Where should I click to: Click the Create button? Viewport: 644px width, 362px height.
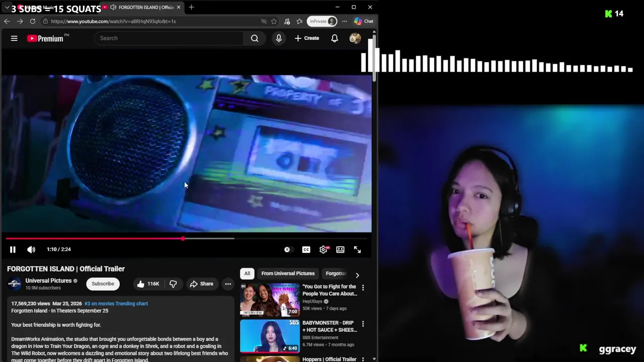307,38
